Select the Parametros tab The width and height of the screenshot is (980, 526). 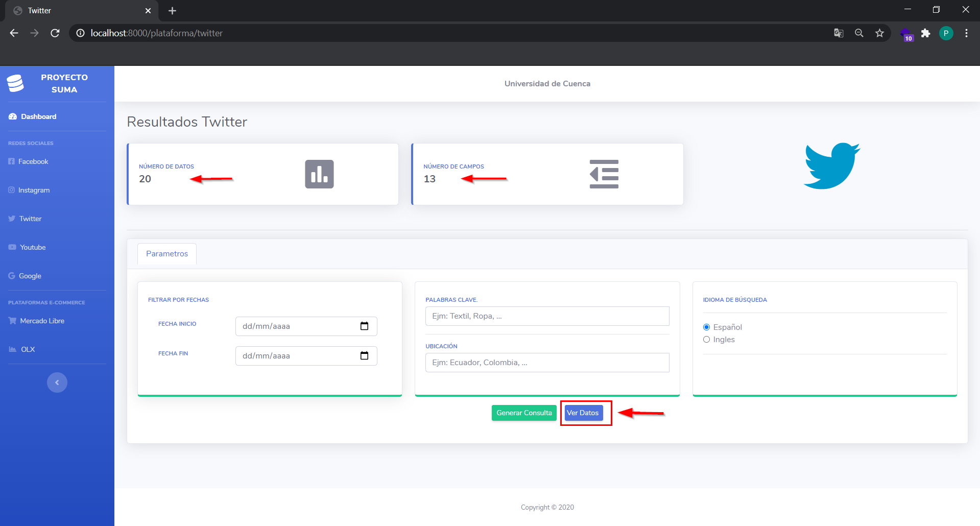tap(167, 254)
